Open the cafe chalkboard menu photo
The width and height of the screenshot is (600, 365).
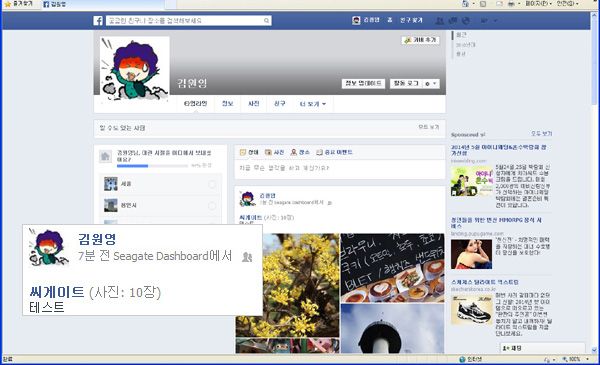[x=392, y=268]
